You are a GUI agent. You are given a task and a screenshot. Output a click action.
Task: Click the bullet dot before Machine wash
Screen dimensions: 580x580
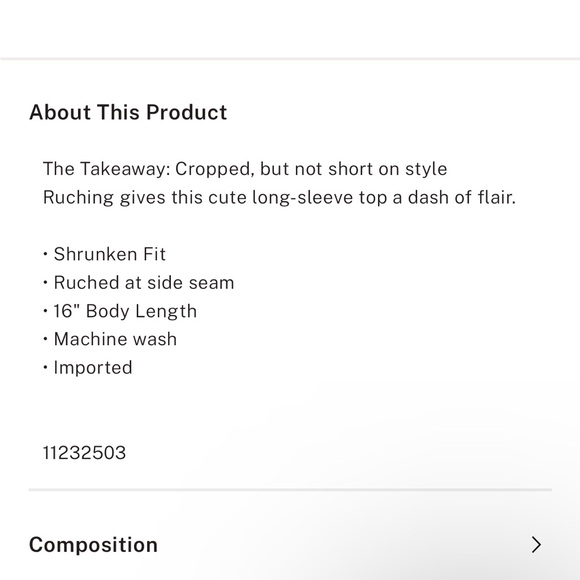45,339
